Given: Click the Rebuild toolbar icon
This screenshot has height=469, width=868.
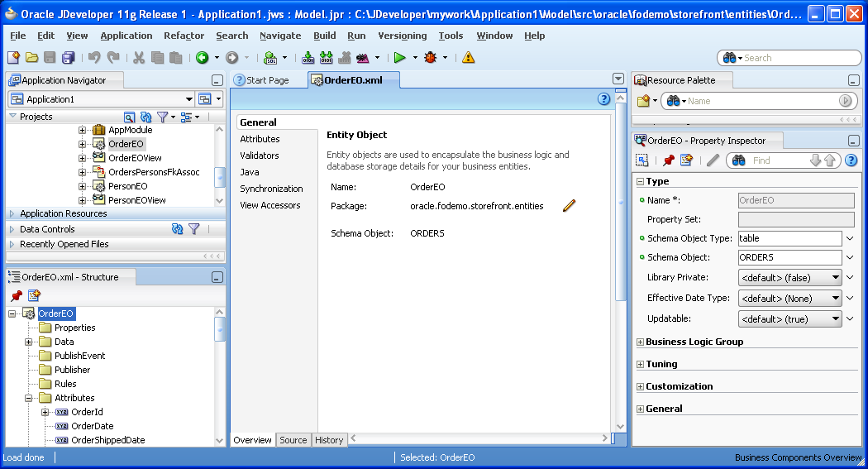Looking at the screenshot, I should (x=326, y=58).
